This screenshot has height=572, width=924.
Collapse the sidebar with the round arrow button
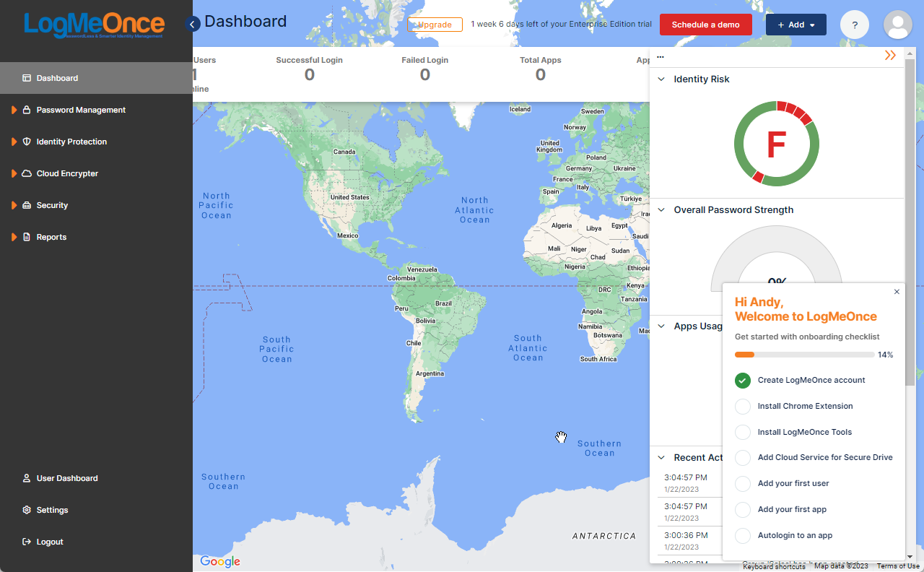(193, 24)
